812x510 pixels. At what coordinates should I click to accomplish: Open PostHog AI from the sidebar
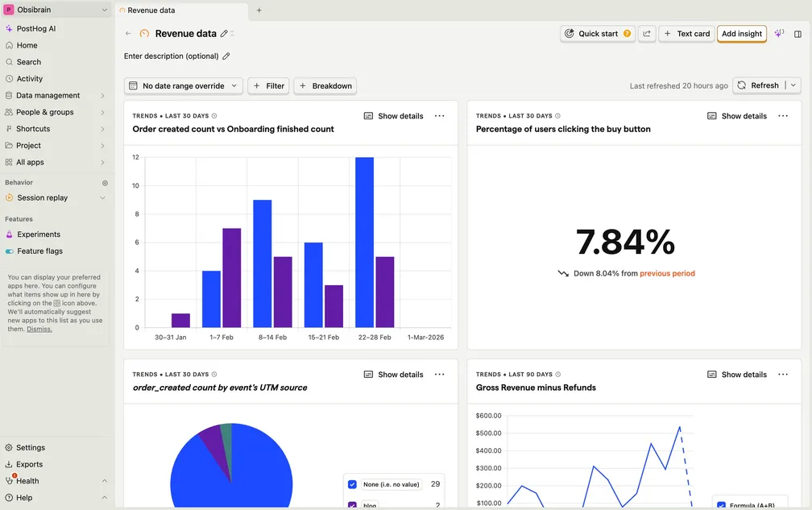coord(35,28)
